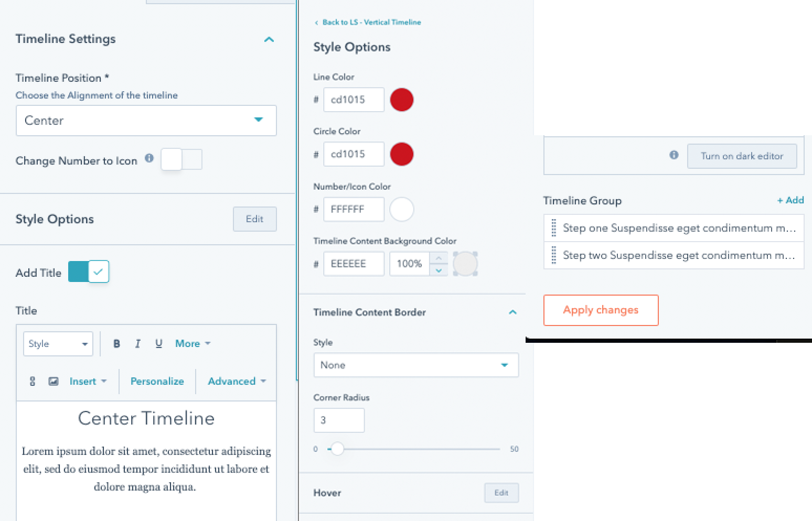Click the Apply changes button
The height and width of the screenshot is (521, 812).
601,310
